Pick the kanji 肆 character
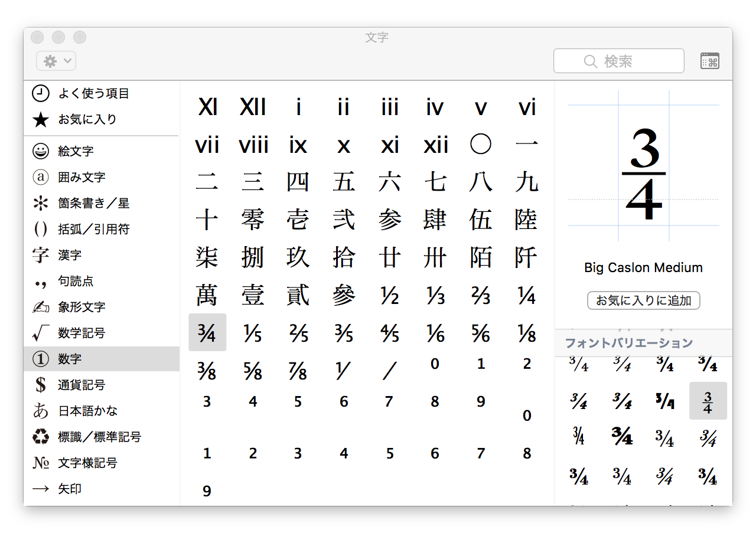This screenshot has height=543, width=756. 435,220
